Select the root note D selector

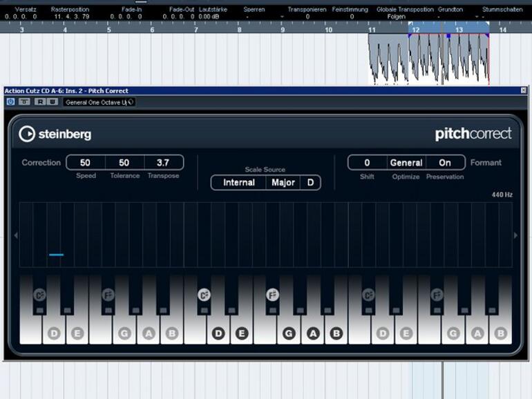tap(311, 183)
